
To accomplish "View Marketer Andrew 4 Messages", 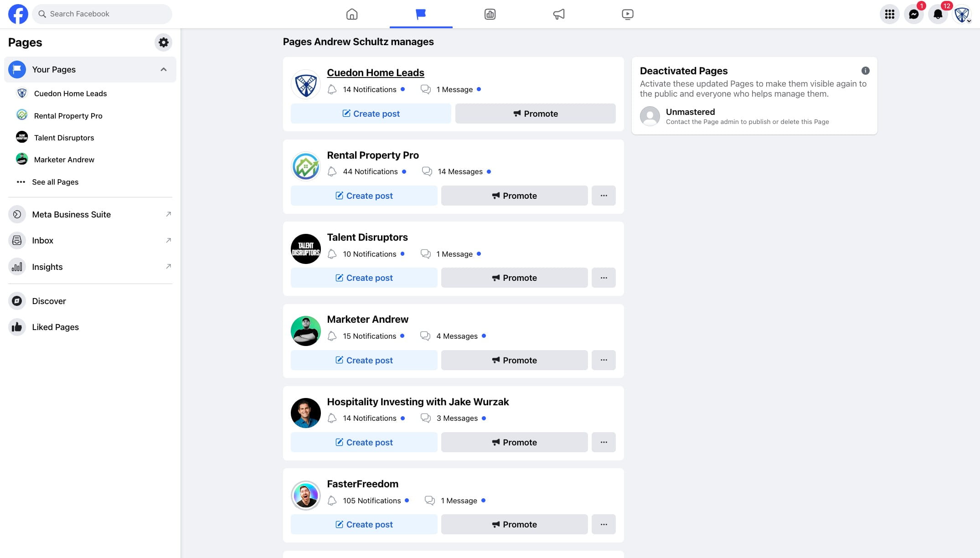I will [x=453, y=336].
